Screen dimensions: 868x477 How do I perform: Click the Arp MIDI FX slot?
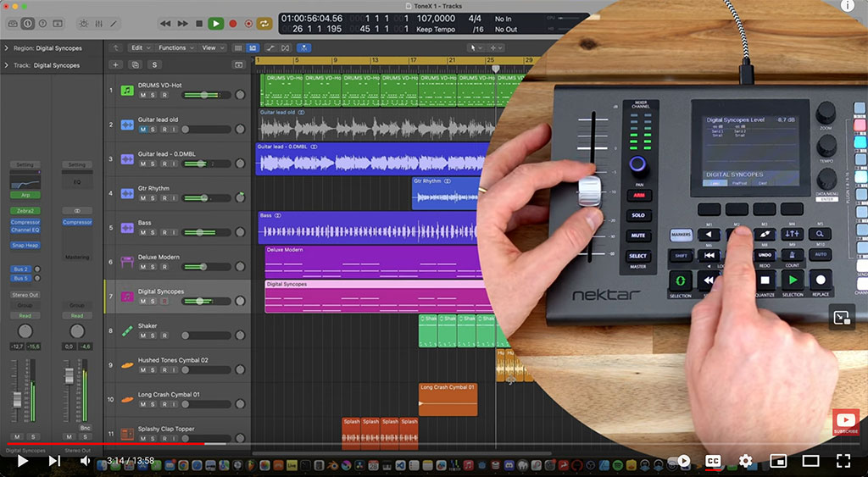25,195
